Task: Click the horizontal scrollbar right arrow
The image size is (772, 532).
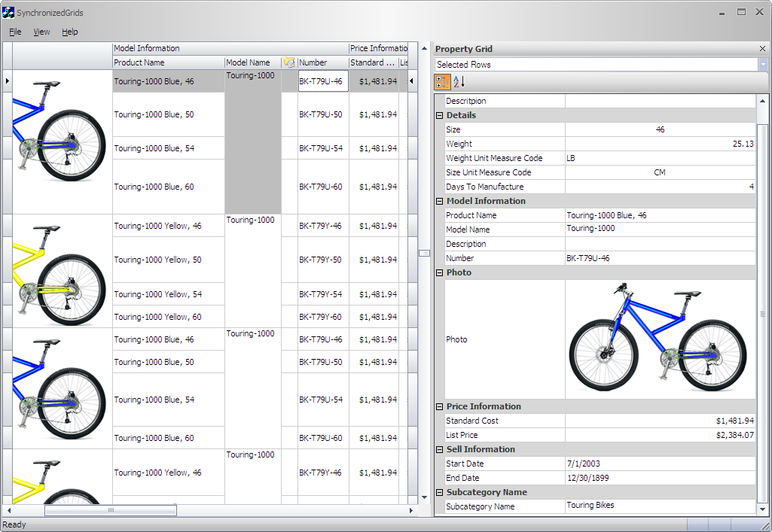Action: click(x=411, y=510)
